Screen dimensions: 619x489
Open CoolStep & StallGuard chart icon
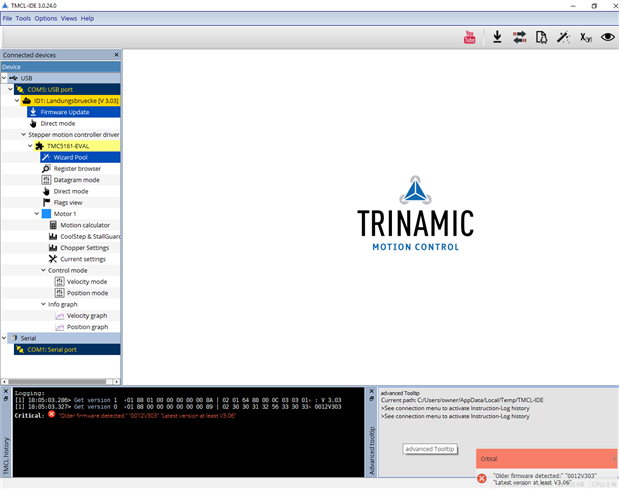click(x=53, y=236)
